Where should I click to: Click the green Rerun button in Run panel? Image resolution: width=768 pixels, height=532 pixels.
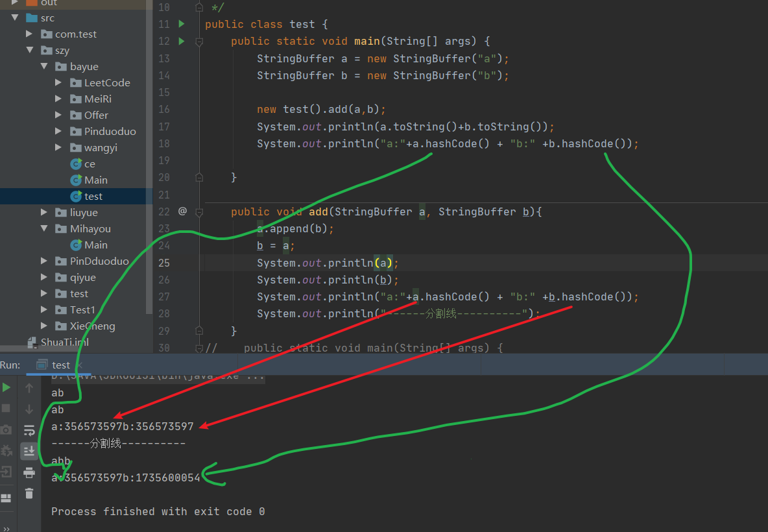click(6, 387)
